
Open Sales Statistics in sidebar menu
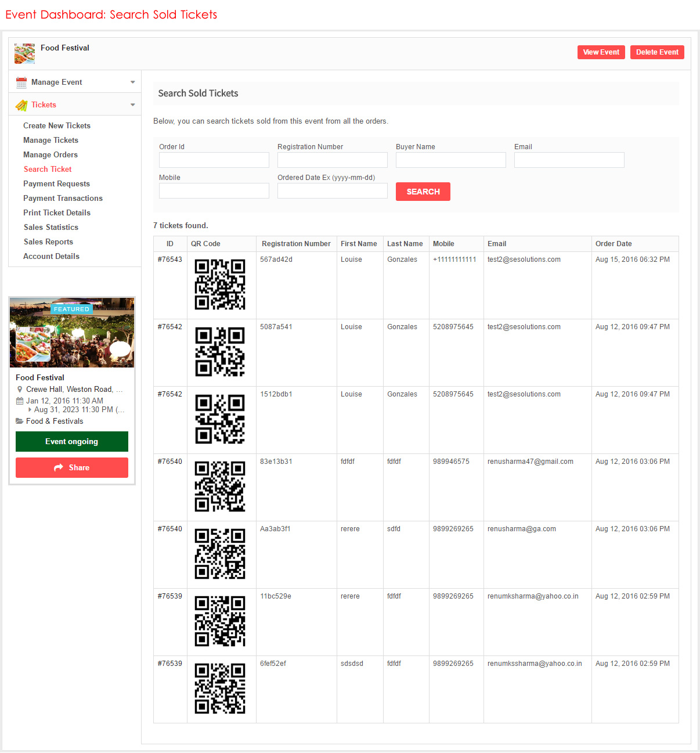tap(50, 228)
